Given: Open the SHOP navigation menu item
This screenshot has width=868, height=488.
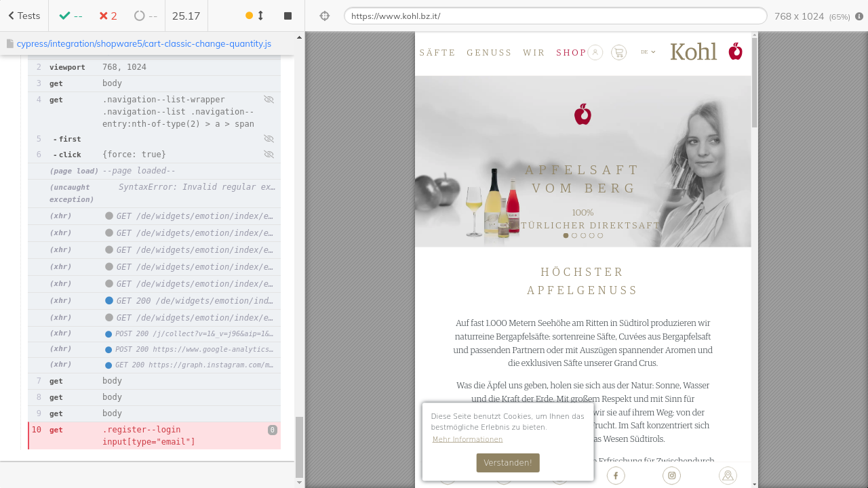Looking at the screenshot, I should click(x=571, y=53).
